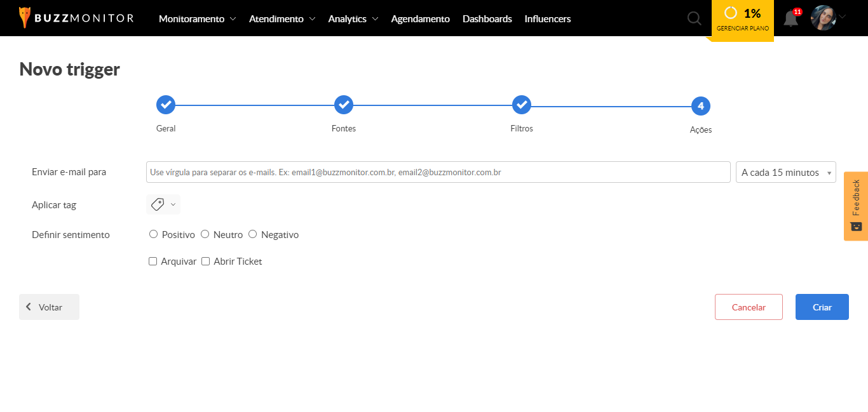
Task: Check the Abrir Ticket option
Action: [x=205, y=261]
